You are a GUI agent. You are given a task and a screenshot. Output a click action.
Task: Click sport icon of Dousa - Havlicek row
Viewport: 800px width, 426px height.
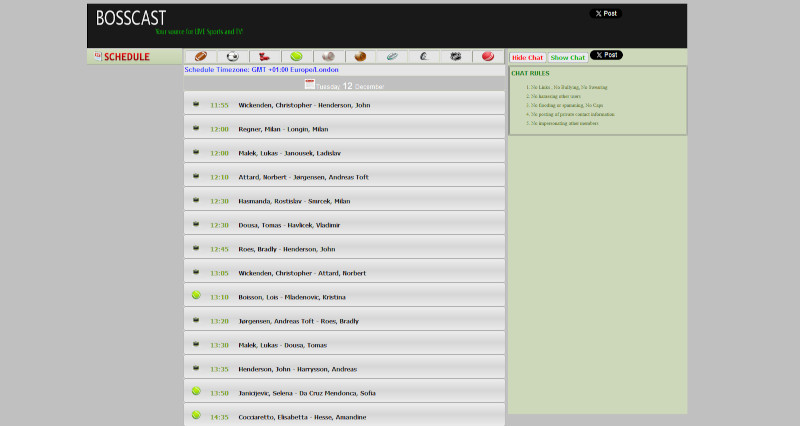pyautogui.click(x=196, y=224)
